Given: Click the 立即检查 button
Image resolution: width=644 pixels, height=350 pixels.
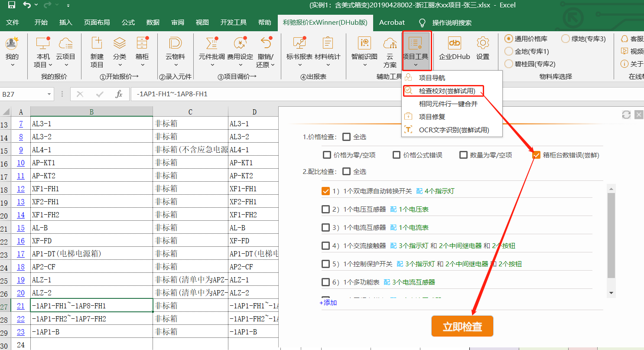Looking at the screenshot, I should point(462,327).
